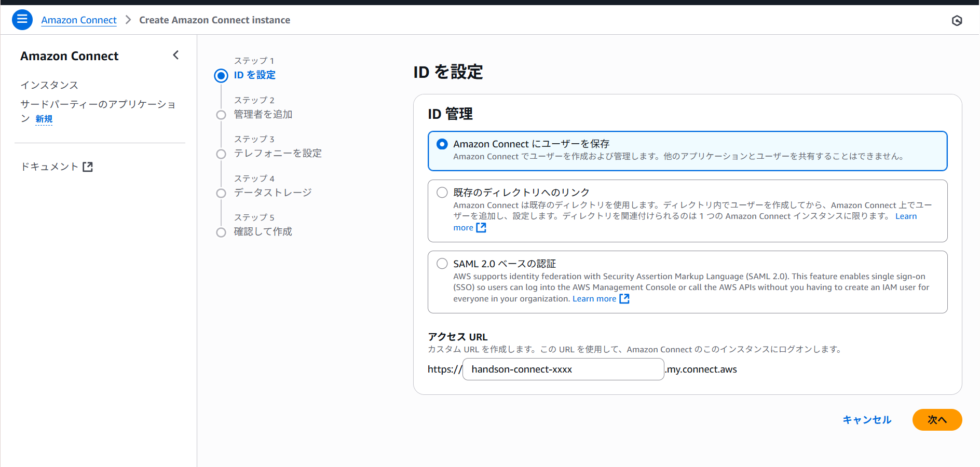Click the ステップ 1 progress circle indicator
980x467 pixels.
coord(221,75)
